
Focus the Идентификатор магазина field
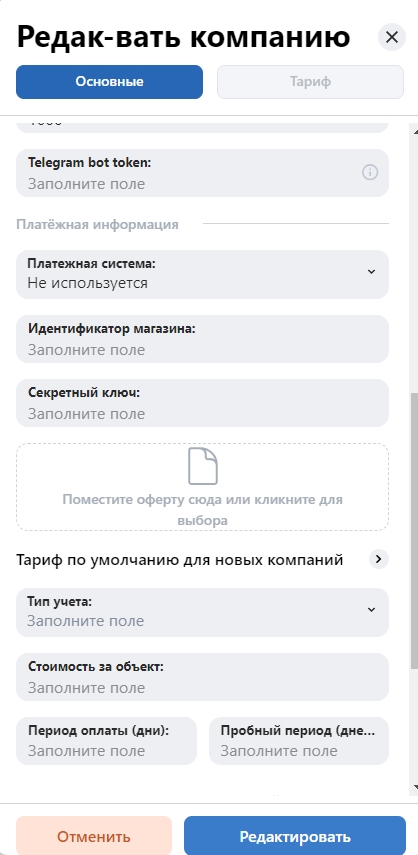point(202,339)
